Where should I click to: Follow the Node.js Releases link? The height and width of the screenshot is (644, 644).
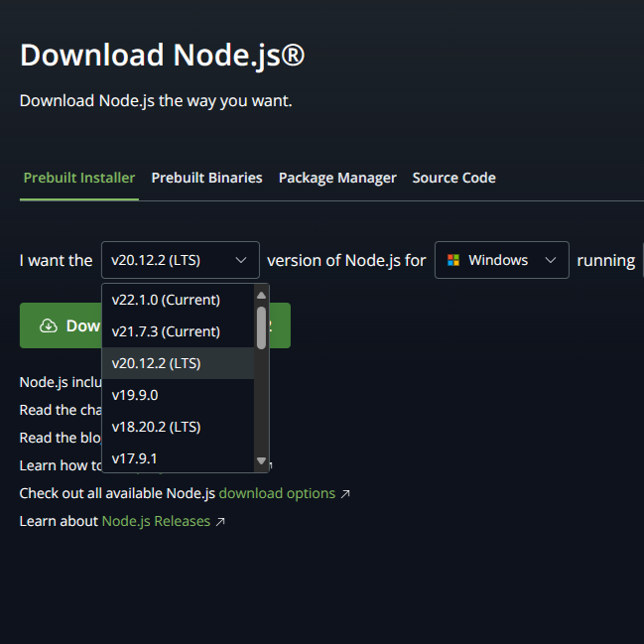[x=156, y=521]
